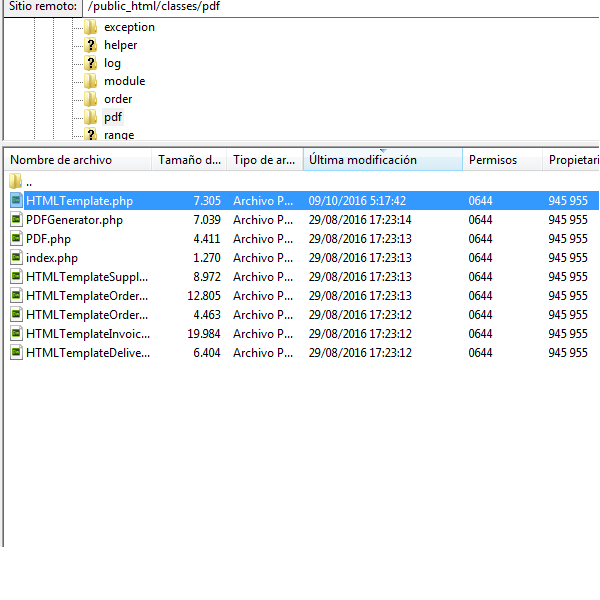This screenshot has height=600, width=600.
Task: Select the HTMLTemplate.php file name
Action: click(80, 201)
